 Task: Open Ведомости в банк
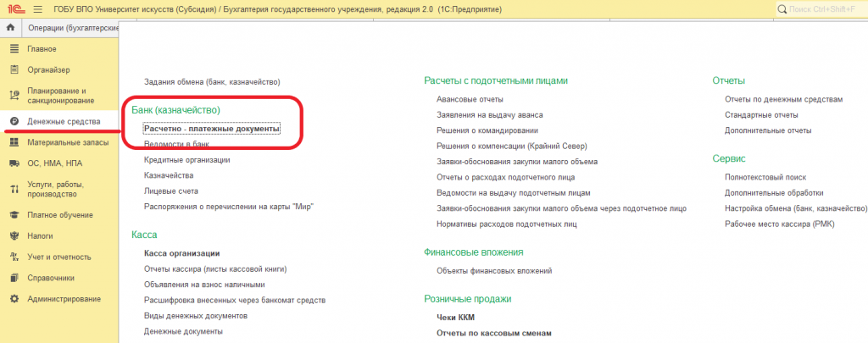click(176, 144)
